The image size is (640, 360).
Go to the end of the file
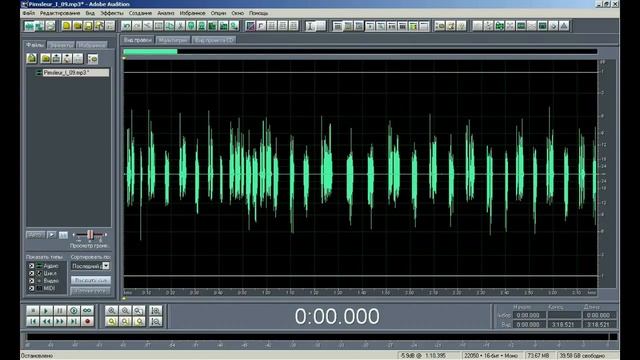[x=73, y=322]
